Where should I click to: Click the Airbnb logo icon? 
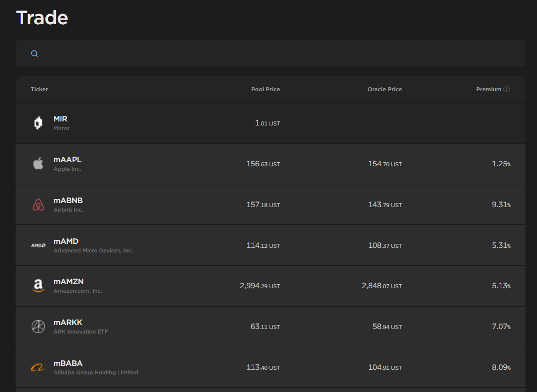coord(38,205)
